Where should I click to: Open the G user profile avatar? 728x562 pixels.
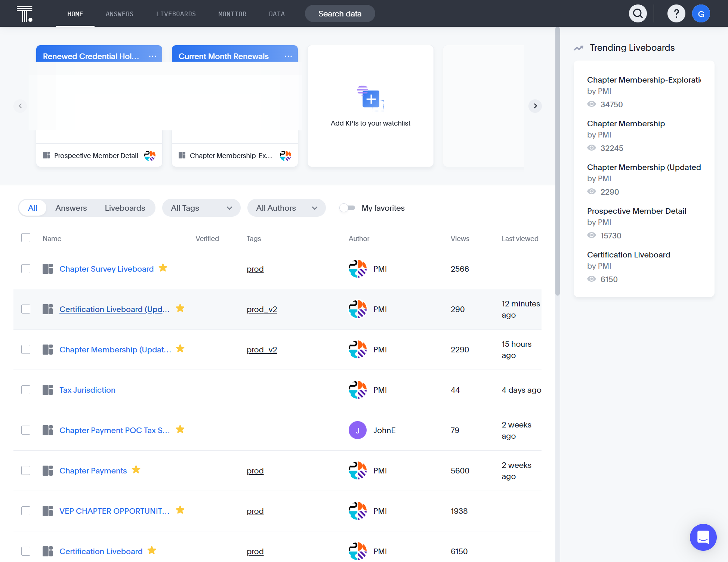coord(701,14)
